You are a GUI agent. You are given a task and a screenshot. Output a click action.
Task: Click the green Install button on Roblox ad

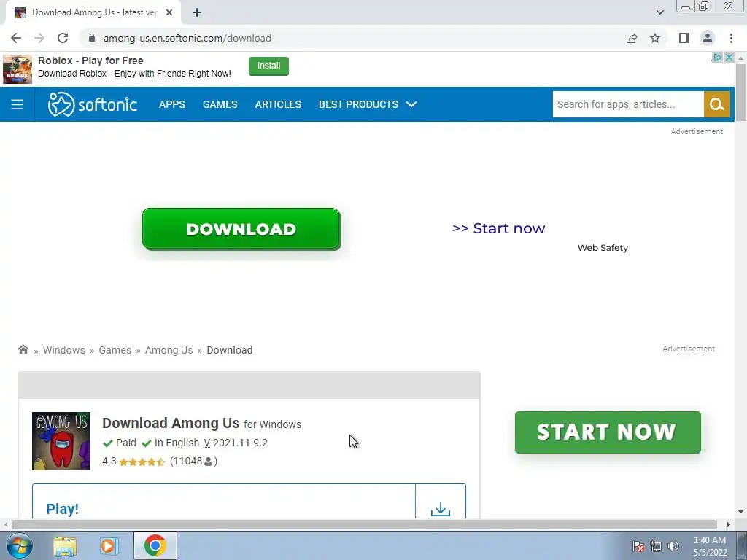[268, 66]
